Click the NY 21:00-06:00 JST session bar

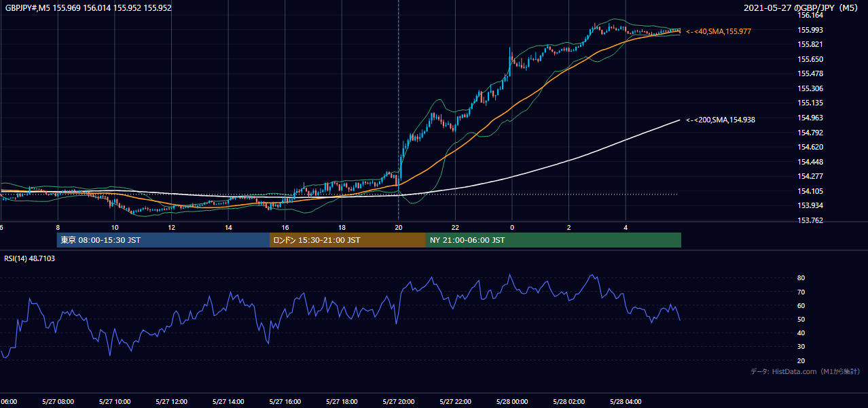(x=554, y=240)
